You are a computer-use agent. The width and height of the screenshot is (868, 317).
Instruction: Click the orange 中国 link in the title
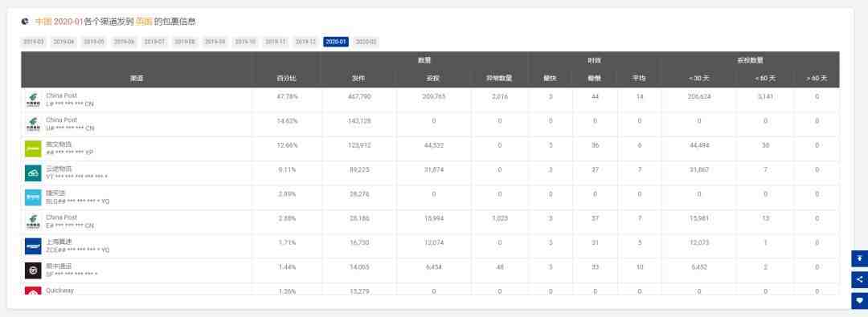point(43,22)
